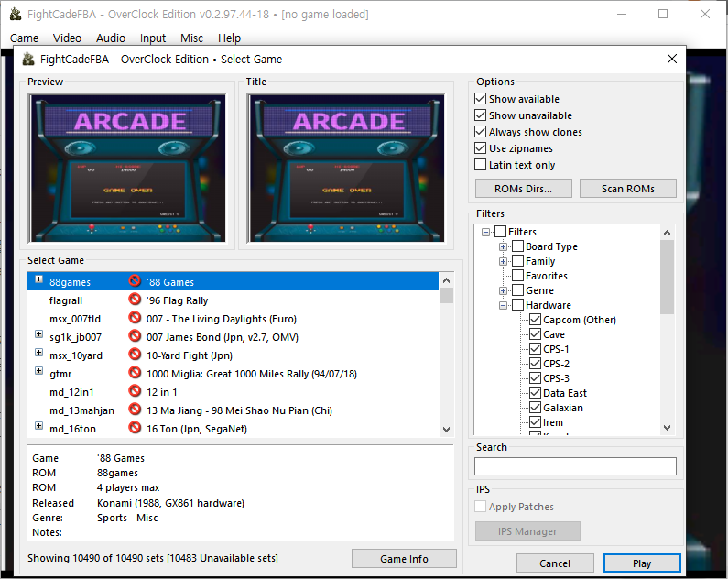Click game list scrollbar up arrow
728x579 pixels.
click(x=446, y=280)
